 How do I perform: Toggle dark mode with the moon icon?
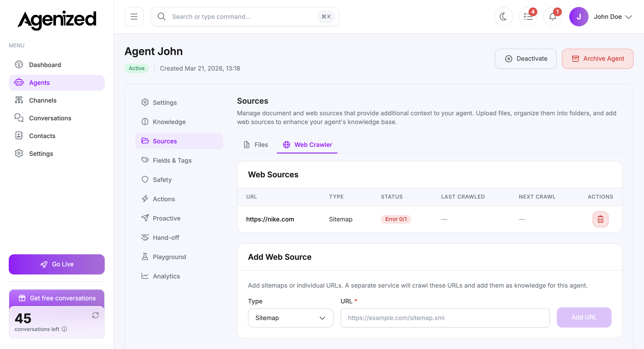[503, 16]
